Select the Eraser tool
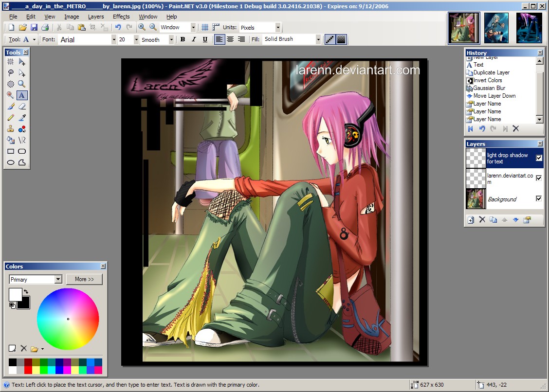This screenshot has width=549, height=392. coord(22,107)
